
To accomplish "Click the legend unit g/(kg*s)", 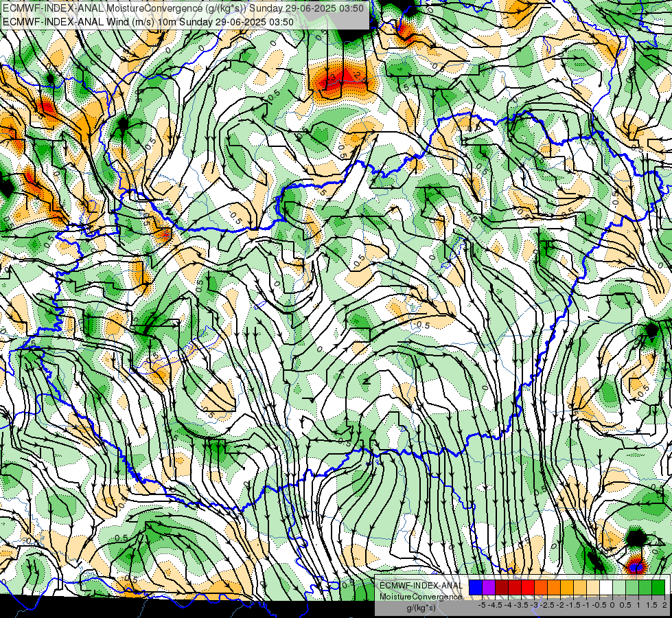I will [421, 608].
